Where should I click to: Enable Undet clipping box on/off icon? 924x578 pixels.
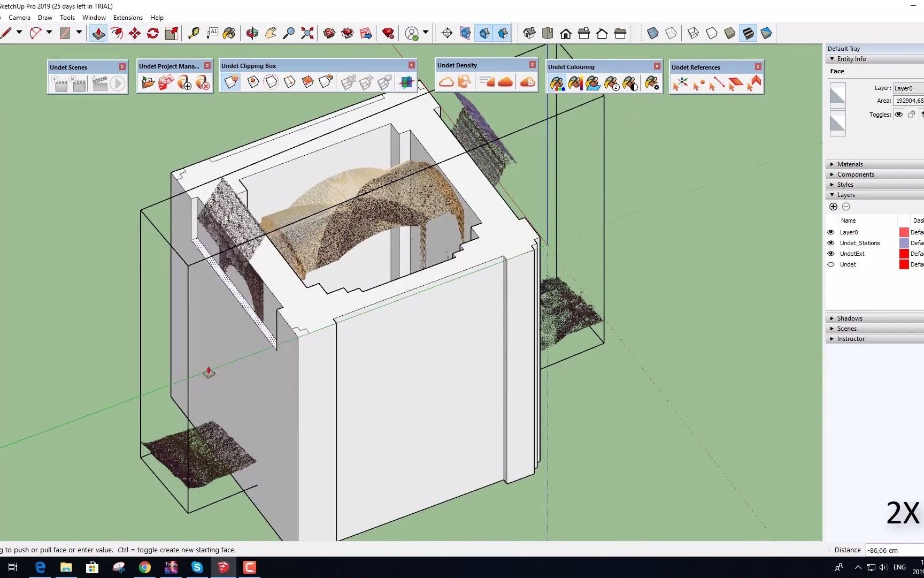point(231,82)
